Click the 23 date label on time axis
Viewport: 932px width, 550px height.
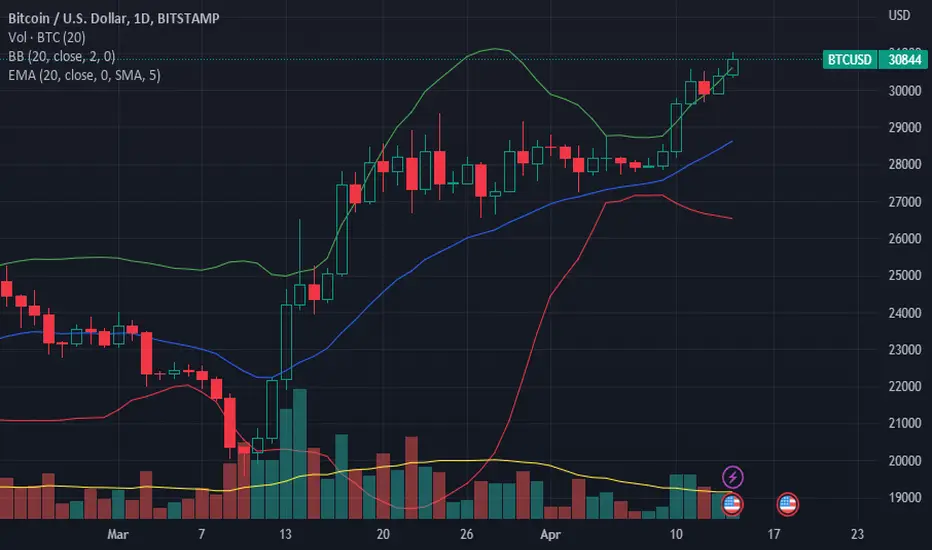(857, 535)
